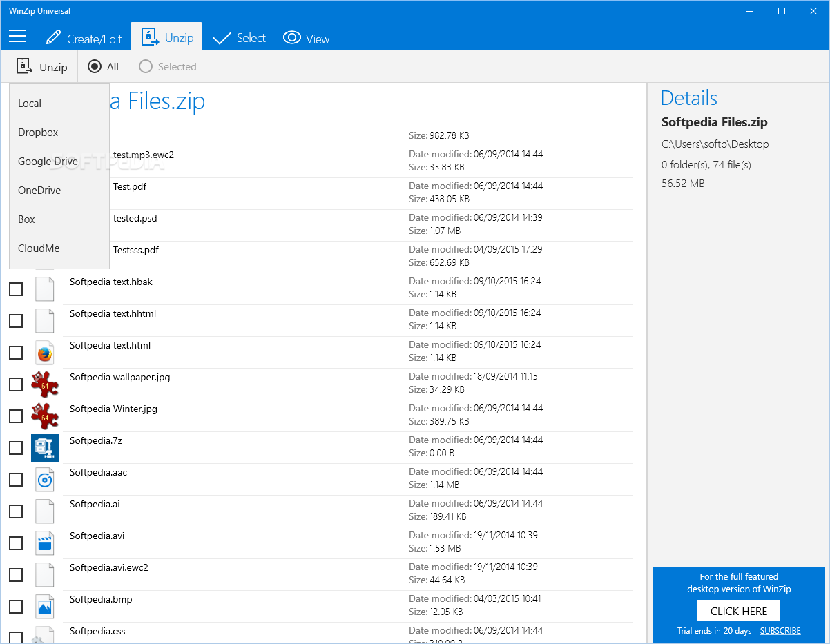
Task: Click the Unzip toolbar button
Action: [x=42, y=67]
